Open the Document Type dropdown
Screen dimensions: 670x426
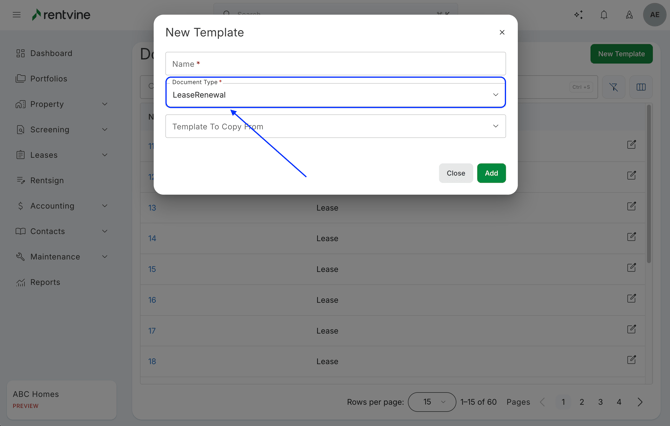tap(335, 94)
